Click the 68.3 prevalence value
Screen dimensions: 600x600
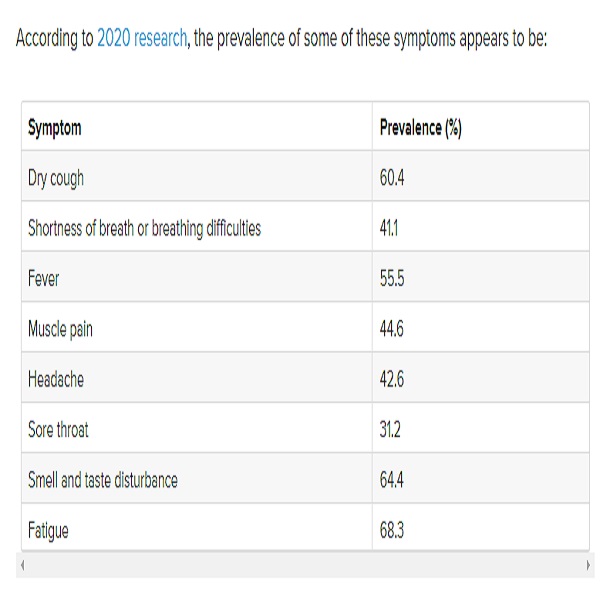click(x=392, y=530)
